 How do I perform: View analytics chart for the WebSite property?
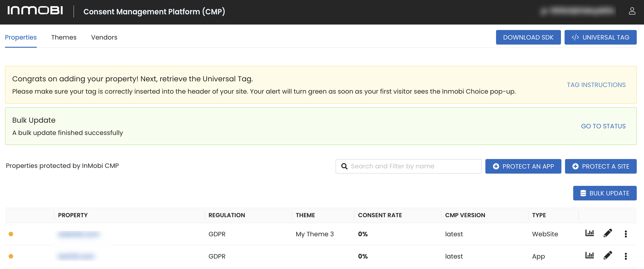590,233
